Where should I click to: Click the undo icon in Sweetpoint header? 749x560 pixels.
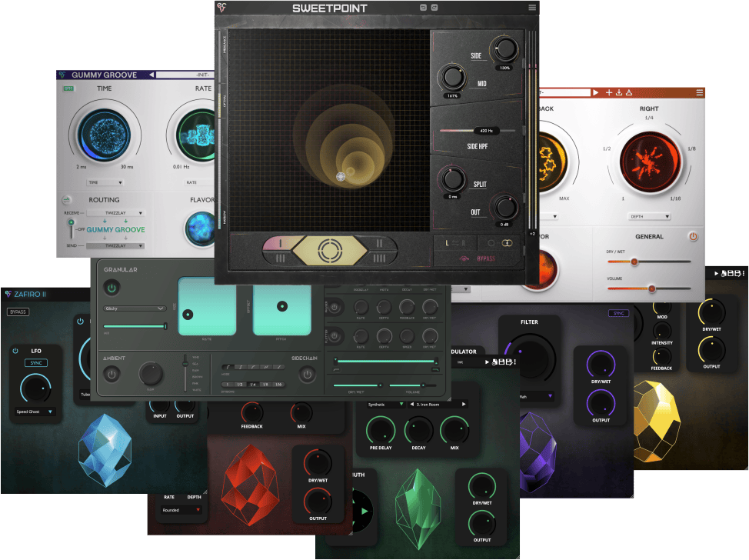pos(423,8)
